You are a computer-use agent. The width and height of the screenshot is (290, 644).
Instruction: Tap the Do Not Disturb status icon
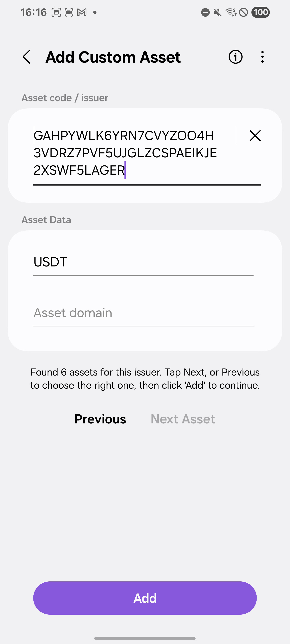205,12
